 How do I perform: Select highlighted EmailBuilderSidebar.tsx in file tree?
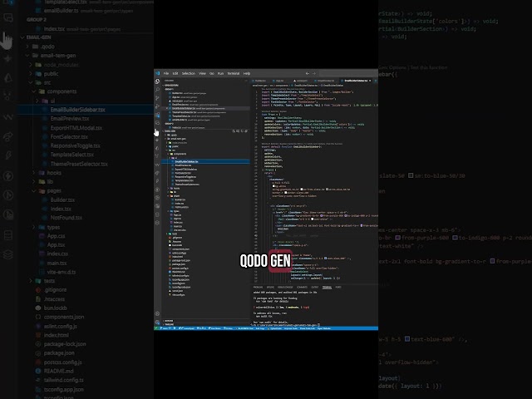coord(205,161)
